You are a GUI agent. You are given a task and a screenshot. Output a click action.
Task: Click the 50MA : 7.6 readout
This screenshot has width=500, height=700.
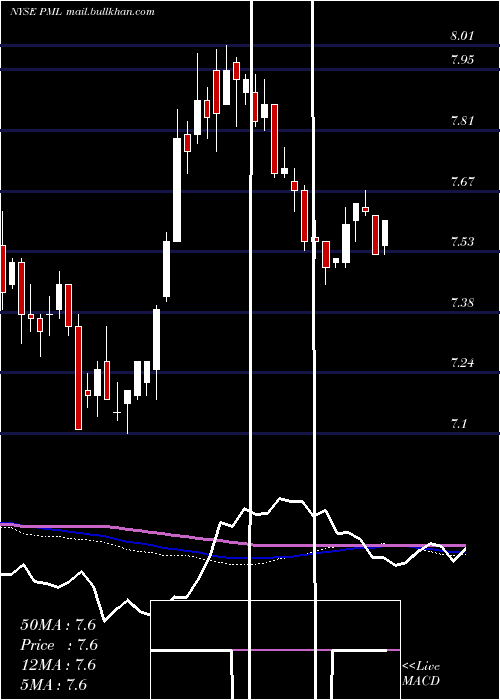[58, 625]
